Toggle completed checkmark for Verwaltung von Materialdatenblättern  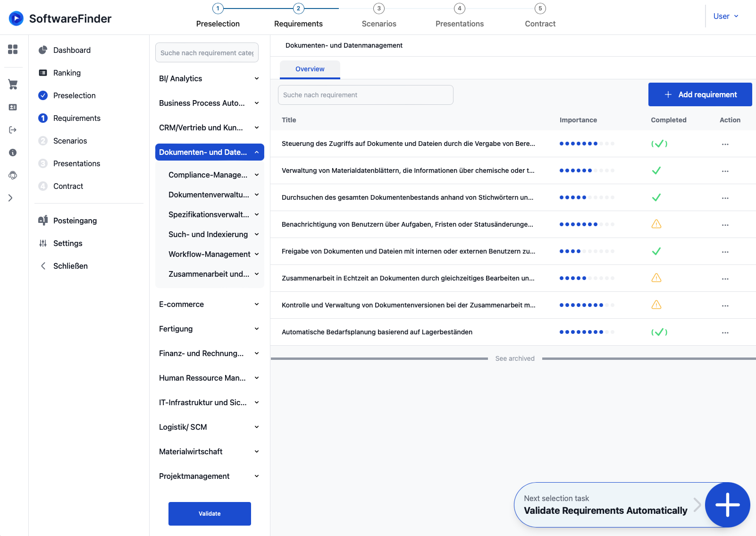tap(656, 170)
